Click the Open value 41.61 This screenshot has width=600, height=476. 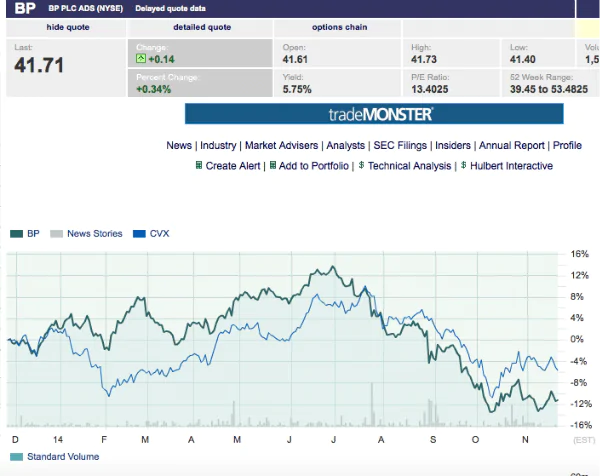295,59
